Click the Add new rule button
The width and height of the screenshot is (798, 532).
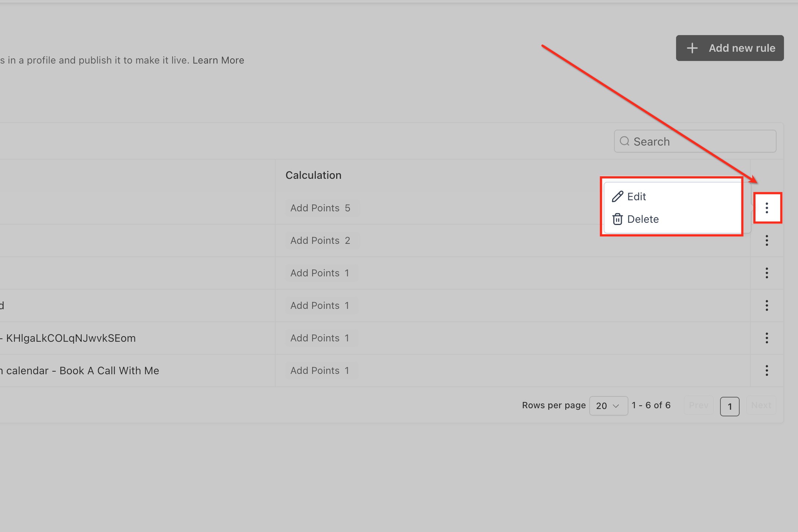click(x=730, y=48)
